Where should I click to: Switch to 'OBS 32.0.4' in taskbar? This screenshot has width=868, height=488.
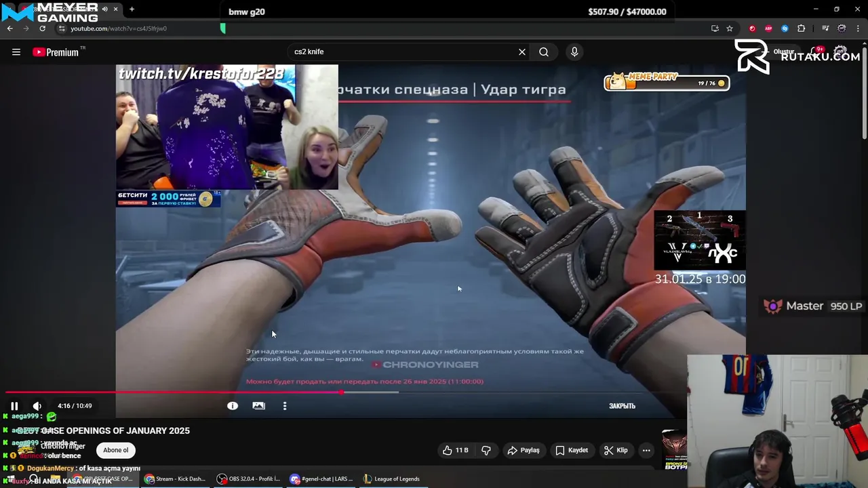(248, 479)
